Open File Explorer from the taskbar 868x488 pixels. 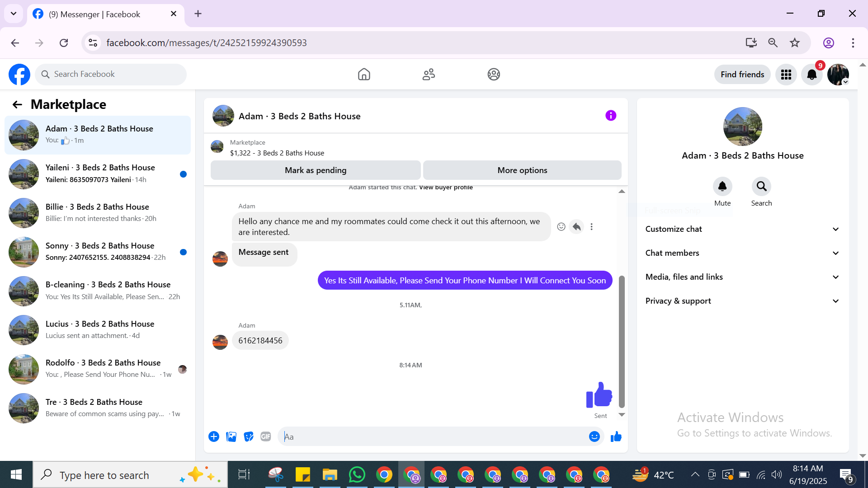click(x=330, y=475)
